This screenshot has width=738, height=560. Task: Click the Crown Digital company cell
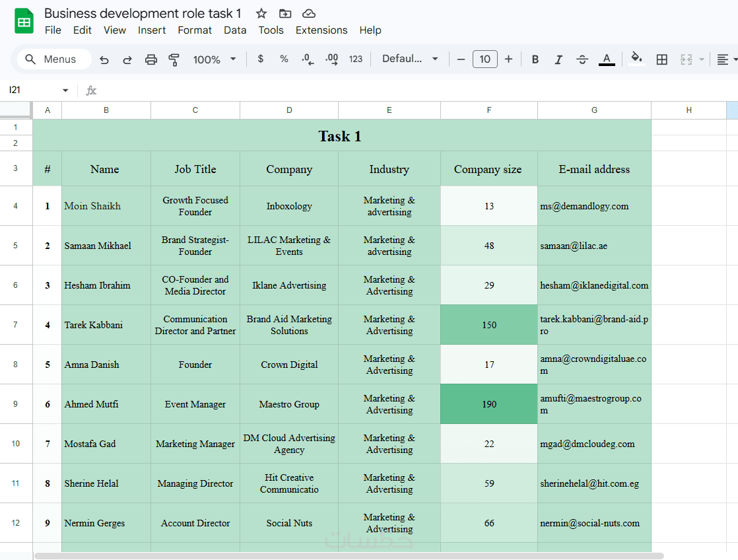289,364
